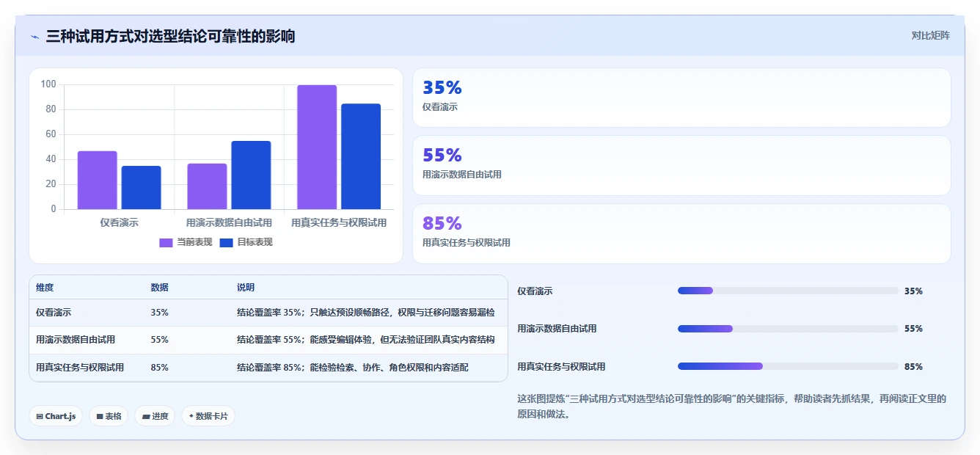
Task: Click the blue bar for 用真实任务与权限试用
Action: pyautogui.click(x=361, y=156)
